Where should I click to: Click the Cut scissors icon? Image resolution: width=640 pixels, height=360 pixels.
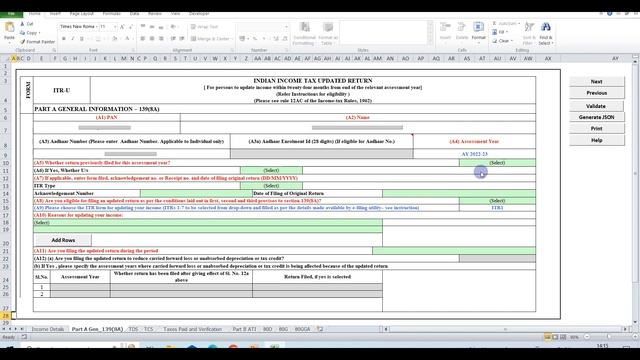tap(22, 24)
